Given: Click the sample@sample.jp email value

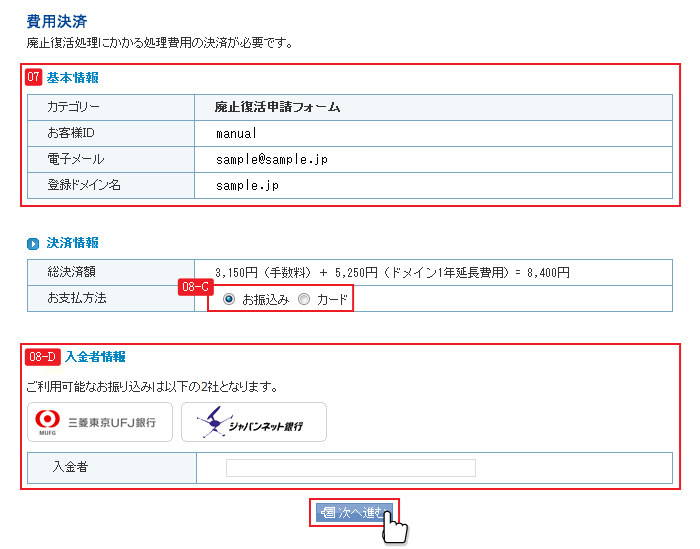Looking at the screenshot, I should point(271,159).
